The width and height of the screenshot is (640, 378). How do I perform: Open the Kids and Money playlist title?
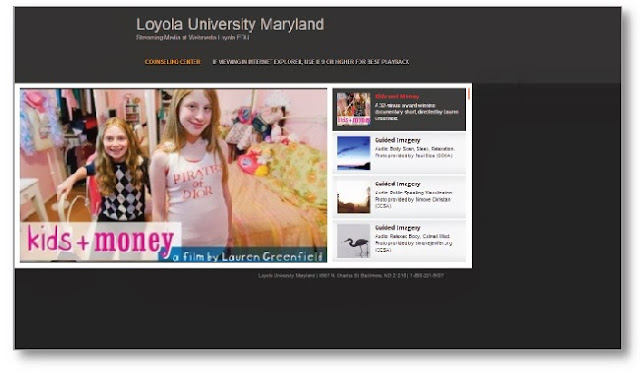tap(397, 96)
